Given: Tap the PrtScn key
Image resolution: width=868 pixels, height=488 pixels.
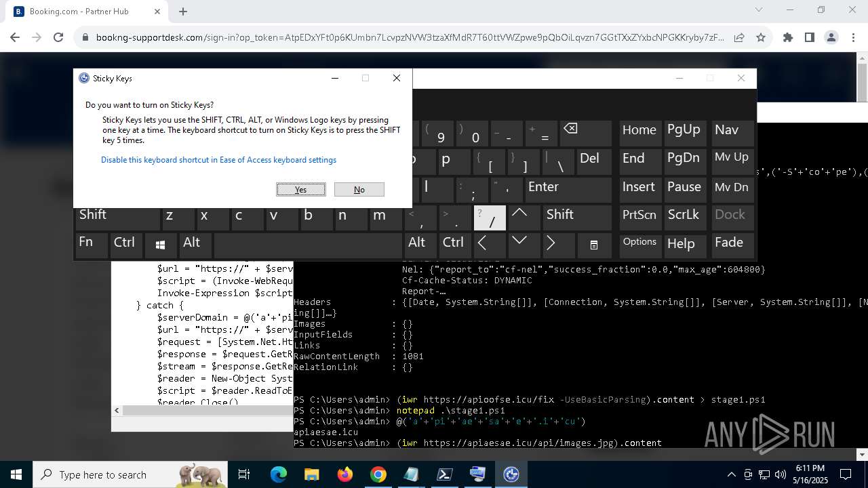Looking at the screenshot, I should click(639, 218).
